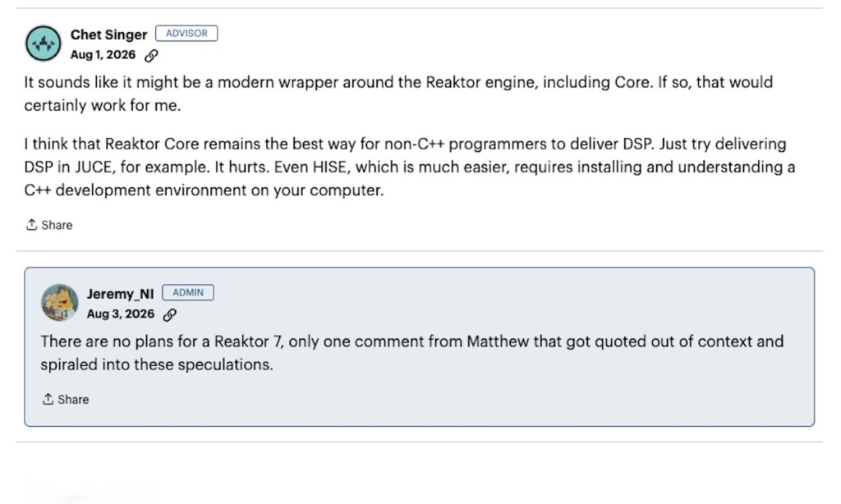Open Jeremy_NI's profile picture
Viewport: 841px width, 504px height.
pyautogui.click(x=59, y=302)
